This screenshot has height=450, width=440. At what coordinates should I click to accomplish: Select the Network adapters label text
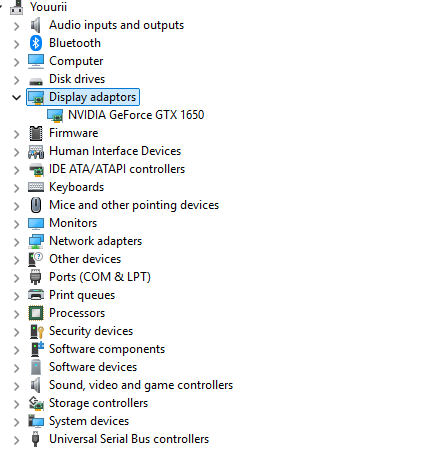point(96,241)
